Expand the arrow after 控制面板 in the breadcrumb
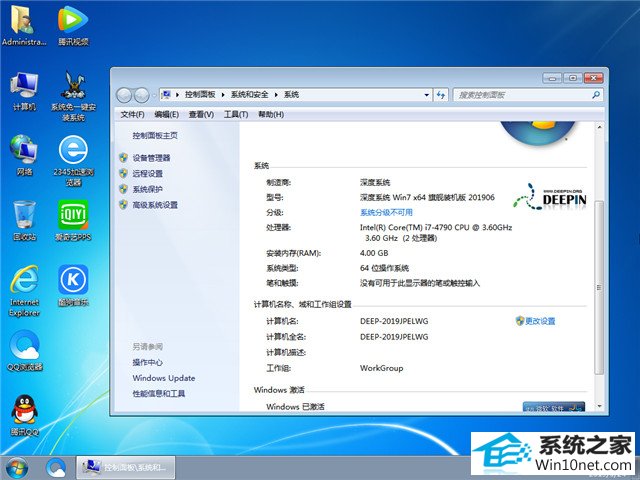This screenshot has width=640, height=480. pos(223,95)
